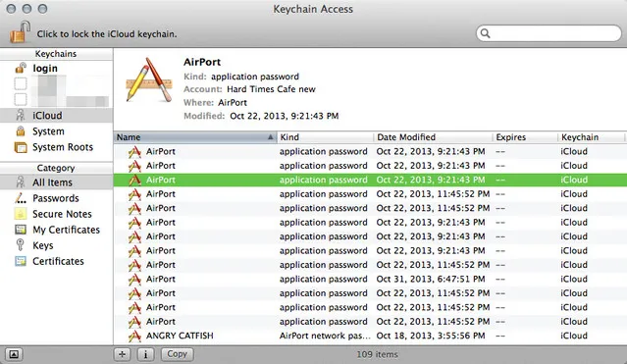Click the Certificates category icon
This screenshot has width=627, height=364.
click(x=21, y=261)
